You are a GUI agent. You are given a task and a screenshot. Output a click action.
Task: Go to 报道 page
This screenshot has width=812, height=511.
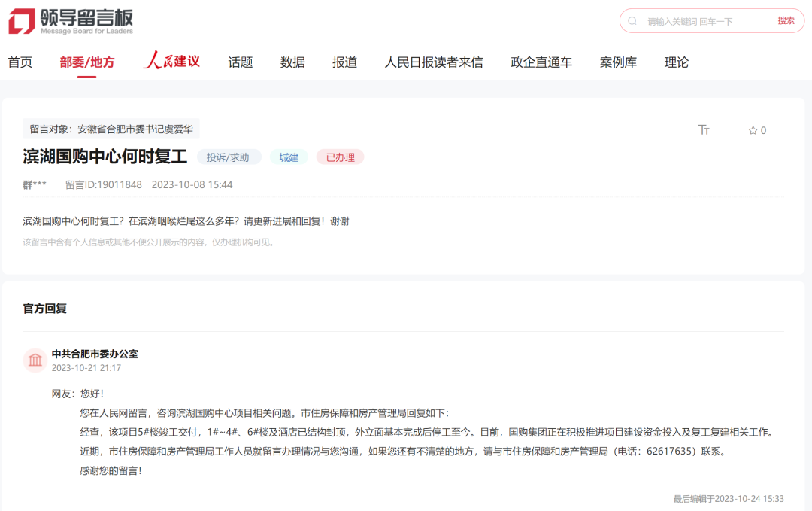click(x=344, y=62)
